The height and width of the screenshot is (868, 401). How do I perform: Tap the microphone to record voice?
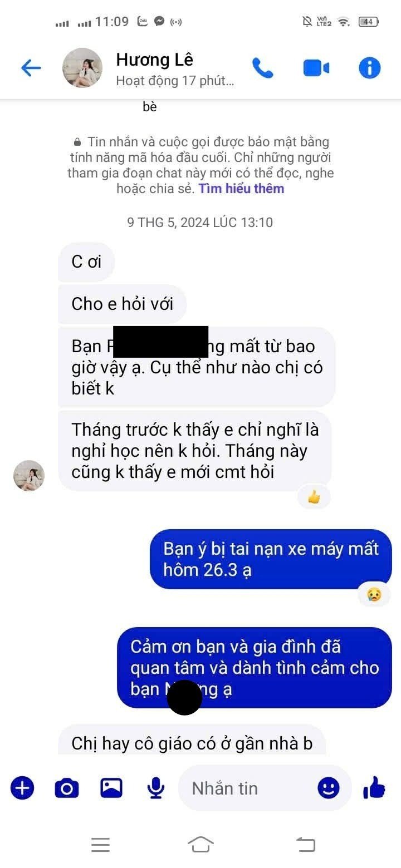pos(156,788)
